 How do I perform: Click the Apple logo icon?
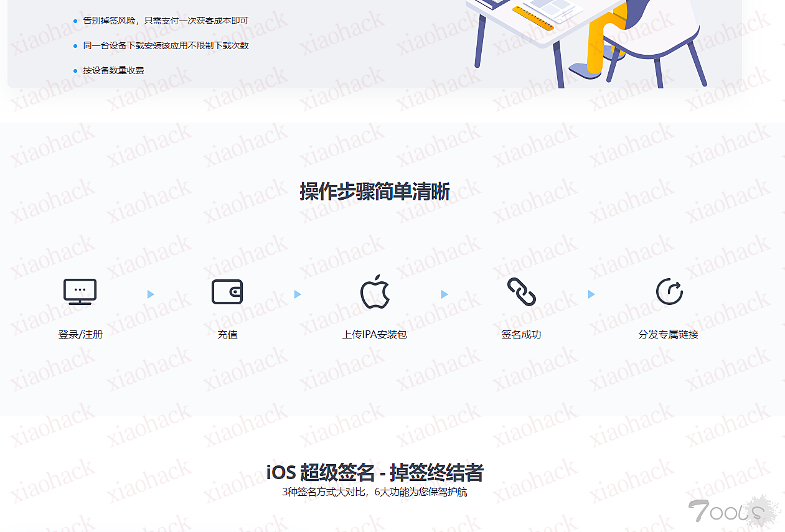(x=375, y=292)
